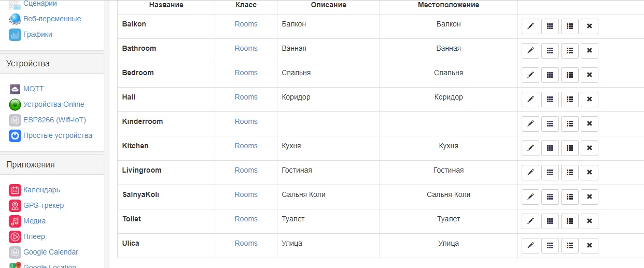Open Графики in the sidebar

point(37,34)
